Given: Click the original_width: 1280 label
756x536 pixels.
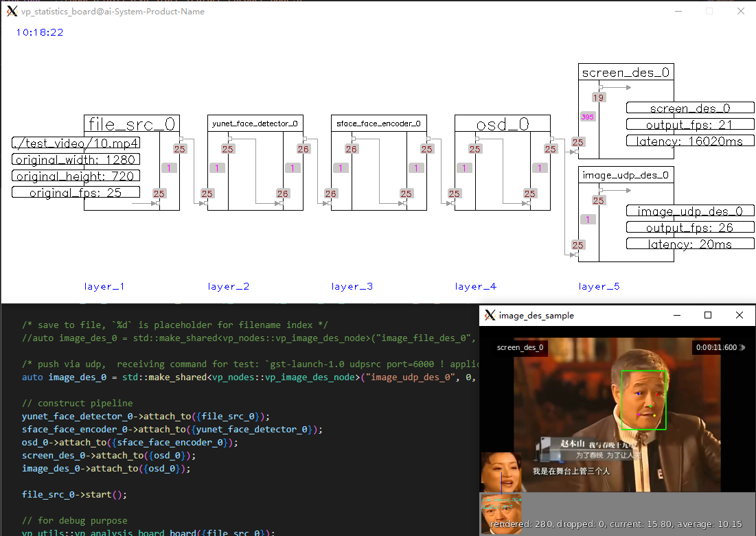Looking at the screenshot, I should (x=76, y=159).
